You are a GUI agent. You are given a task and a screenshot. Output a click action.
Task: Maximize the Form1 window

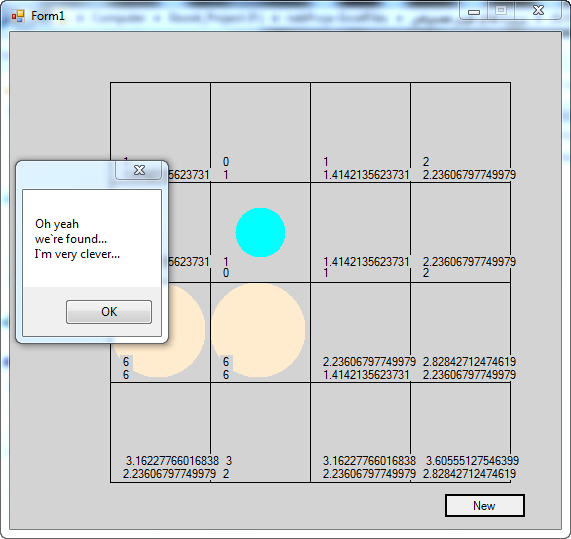coord(501,11)
